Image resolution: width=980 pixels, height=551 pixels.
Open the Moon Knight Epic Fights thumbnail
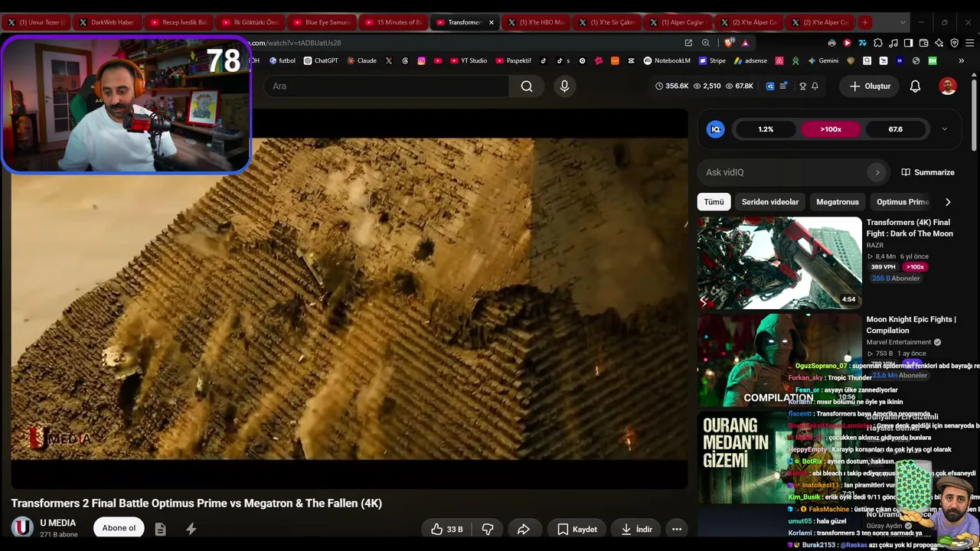[x=779, y=360]
